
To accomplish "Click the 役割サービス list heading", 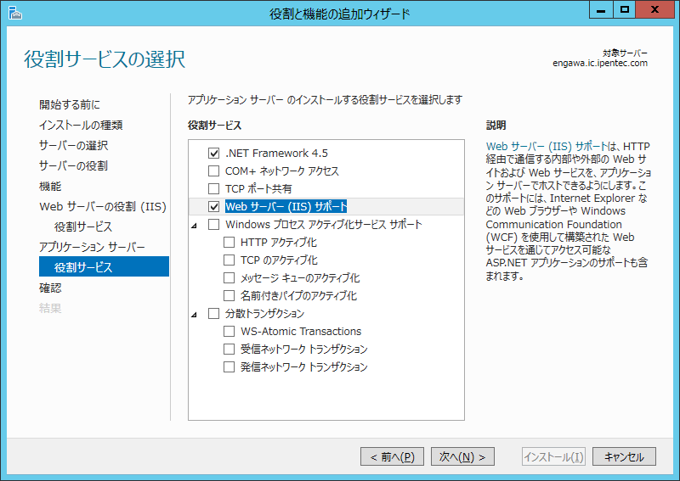I will click(214, 125).
